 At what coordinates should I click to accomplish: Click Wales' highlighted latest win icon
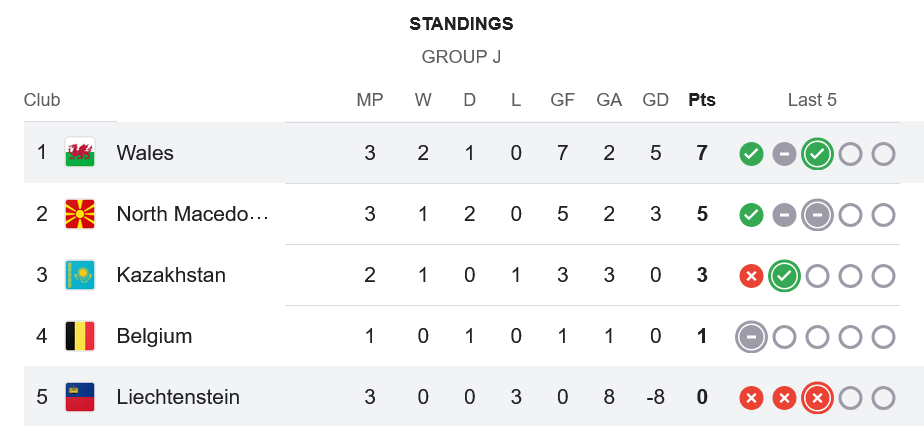tap(817, 154)
